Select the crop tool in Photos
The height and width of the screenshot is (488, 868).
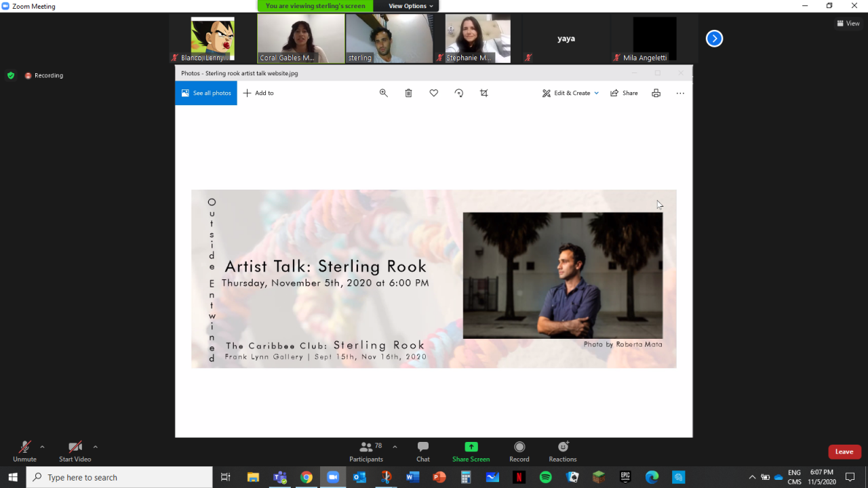tap(484, 93)
